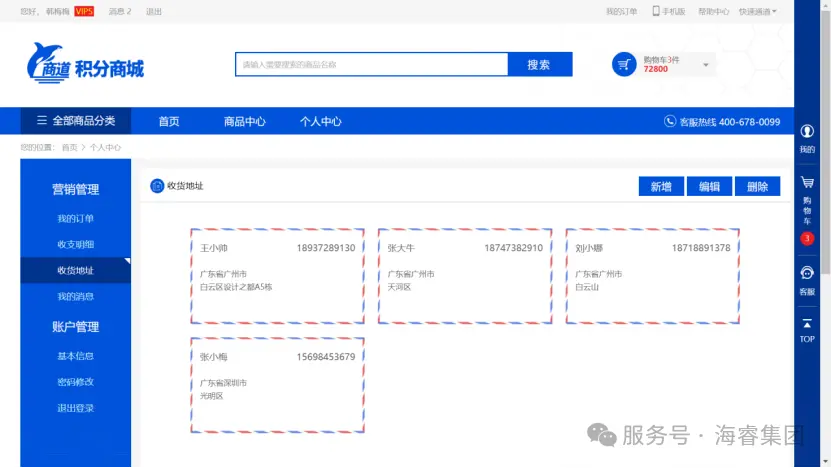This screenshot has width=831, height=468.
Task: Click the 手机版 phone icon in top bar
Action: 657,11
